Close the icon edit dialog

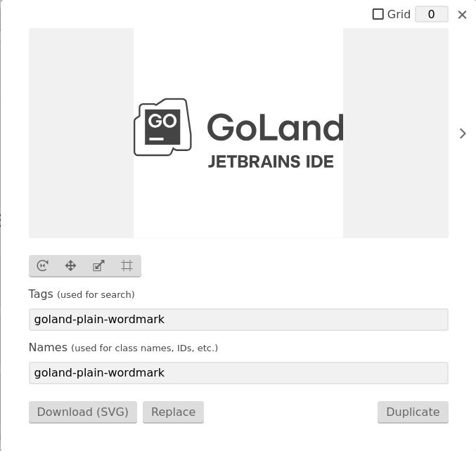pos(462,15)
